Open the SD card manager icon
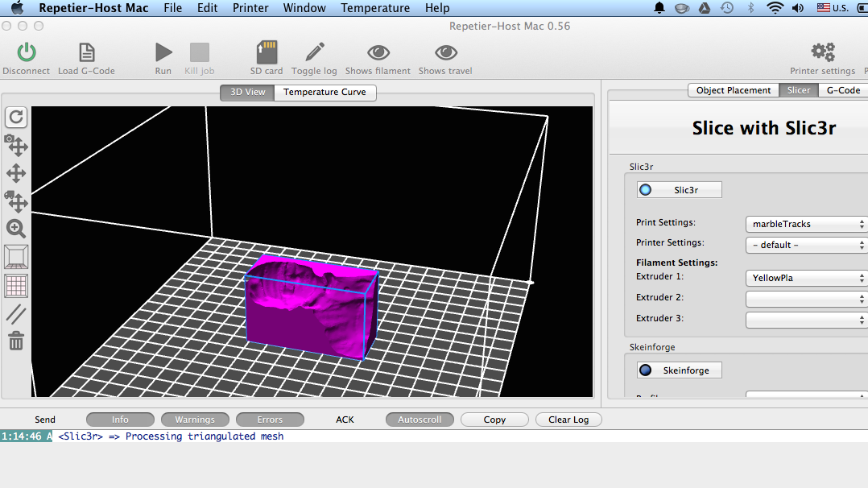Screen dimensions: 868x488 (x=267, y=52)
